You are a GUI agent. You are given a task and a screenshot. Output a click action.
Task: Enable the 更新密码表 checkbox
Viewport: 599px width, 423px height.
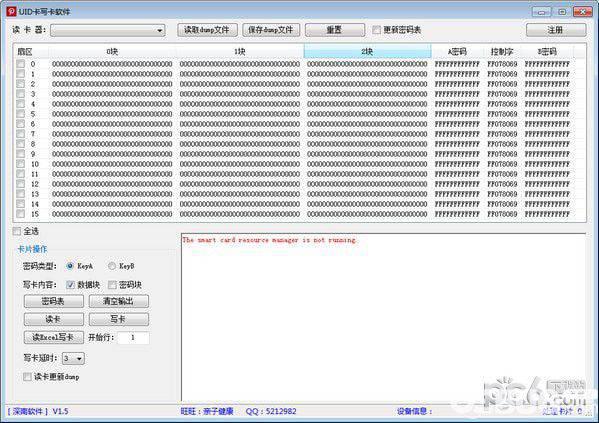(376, 30)
